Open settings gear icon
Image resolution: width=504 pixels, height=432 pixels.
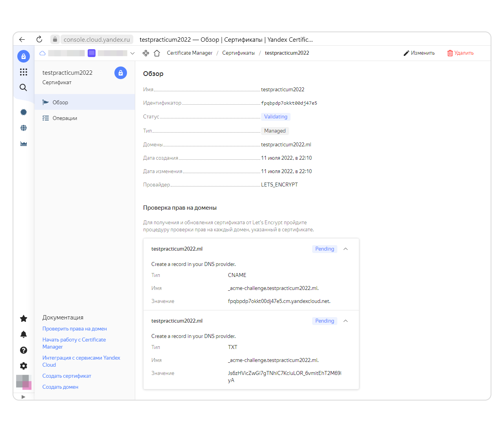click(24, 366)
